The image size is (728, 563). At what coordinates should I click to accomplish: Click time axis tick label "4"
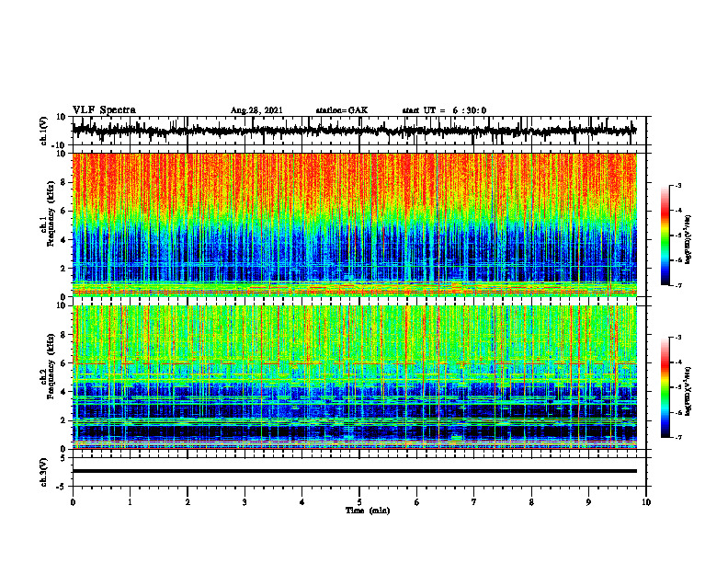click(x=302, y=502)
